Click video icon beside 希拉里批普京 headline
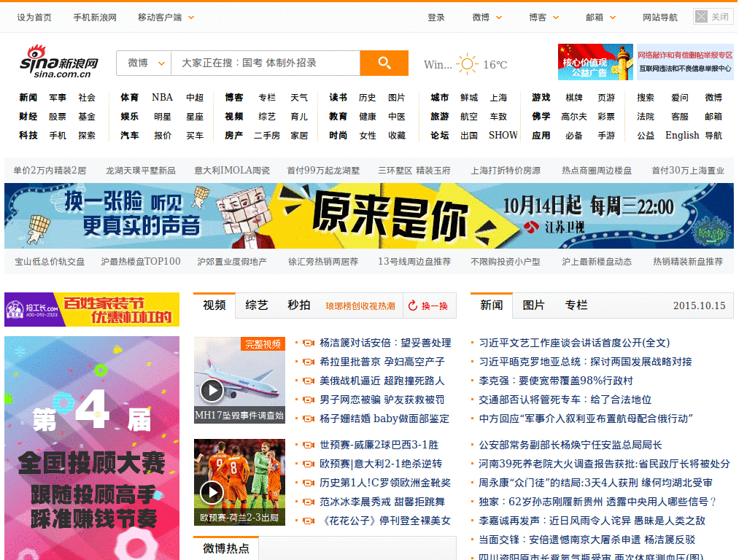 (x=309, y=362)
